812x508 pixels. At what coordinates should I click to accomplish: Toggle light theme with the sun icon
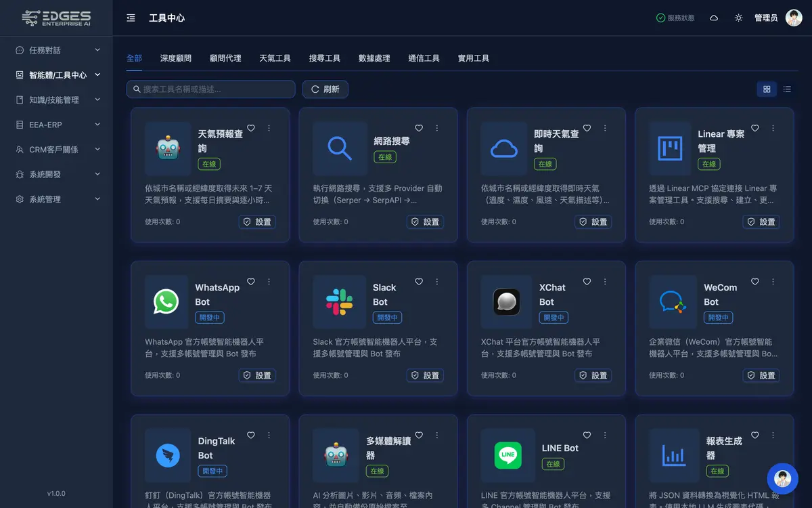tap(738, 18)
